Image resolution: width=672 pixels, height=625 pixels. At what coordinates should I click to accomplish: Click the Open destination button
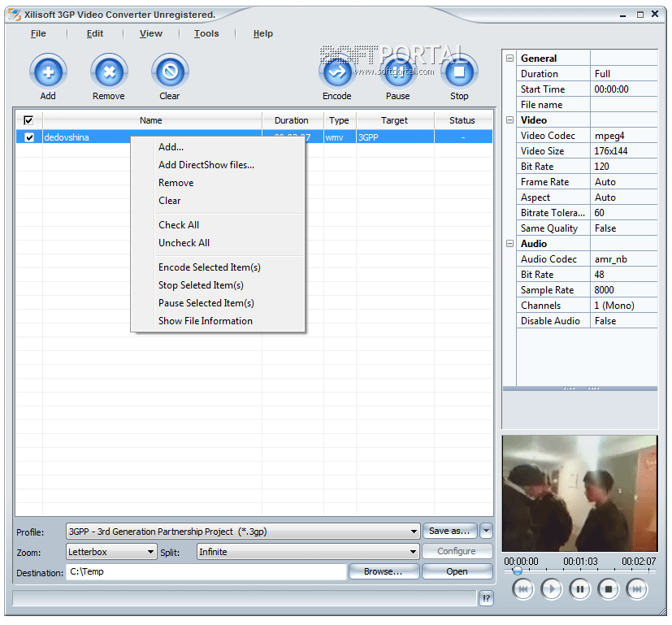(x=457, y=571)
